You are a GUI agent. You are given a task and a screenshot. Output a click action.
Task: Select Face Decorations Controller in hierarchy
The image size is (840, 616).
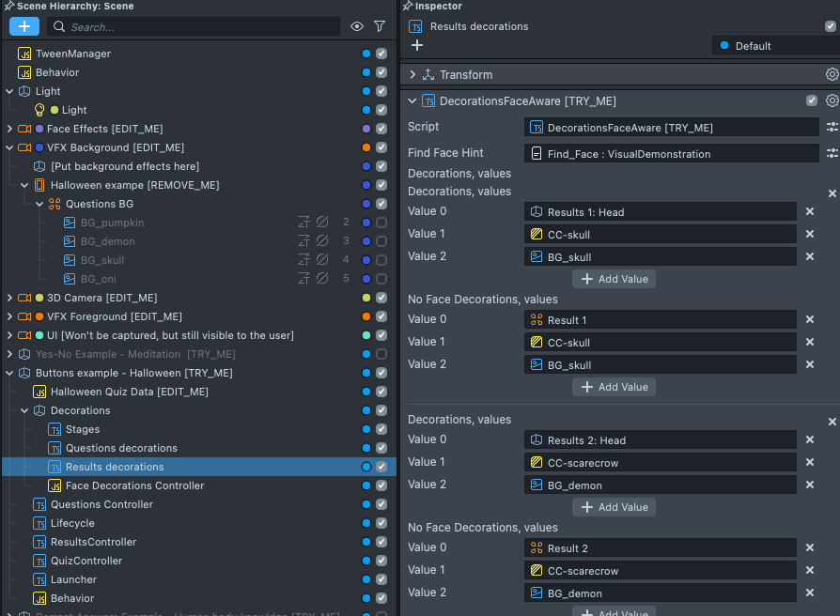coord(134,485)
